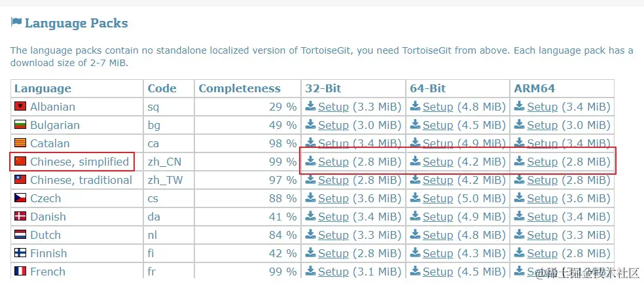This screenshot has height=284, width=644.
Task: Click the Finnish language name
Action: pyautogui.click(x=48, y=254)
